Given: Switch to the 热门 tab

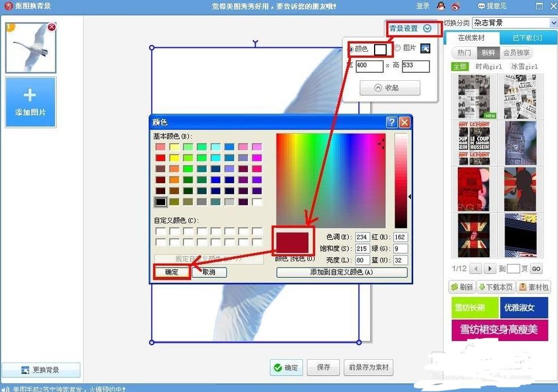Looking at the screenshot, I should 464,53.
